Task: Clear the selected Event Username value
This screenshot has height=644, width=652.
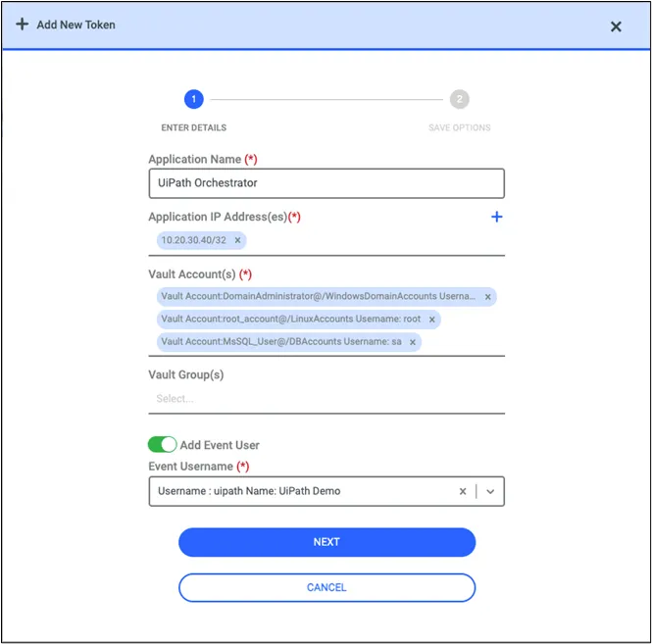Action: [463, 491]
